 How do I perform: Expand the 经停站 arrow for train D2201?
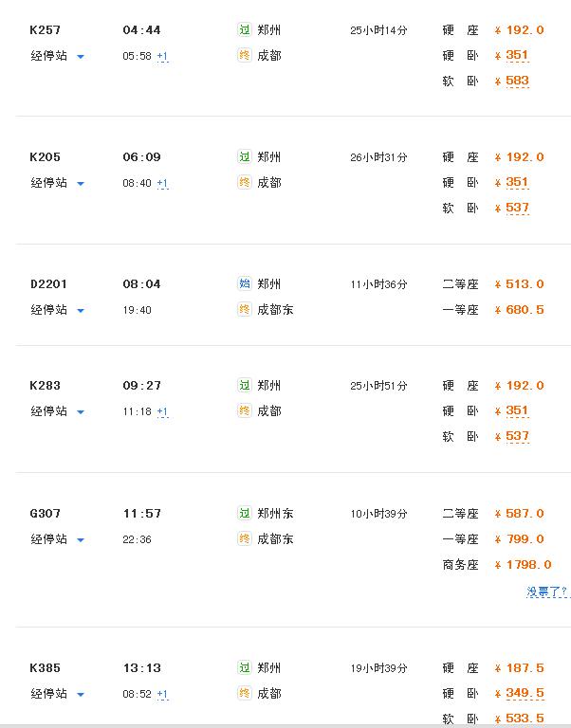[81, 311]
